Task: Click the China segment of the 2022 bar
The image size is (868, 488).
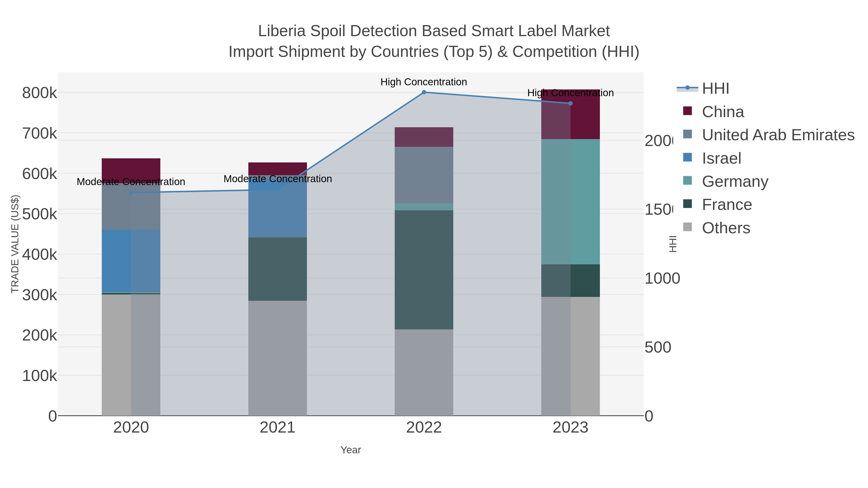Action: [424, 137]
